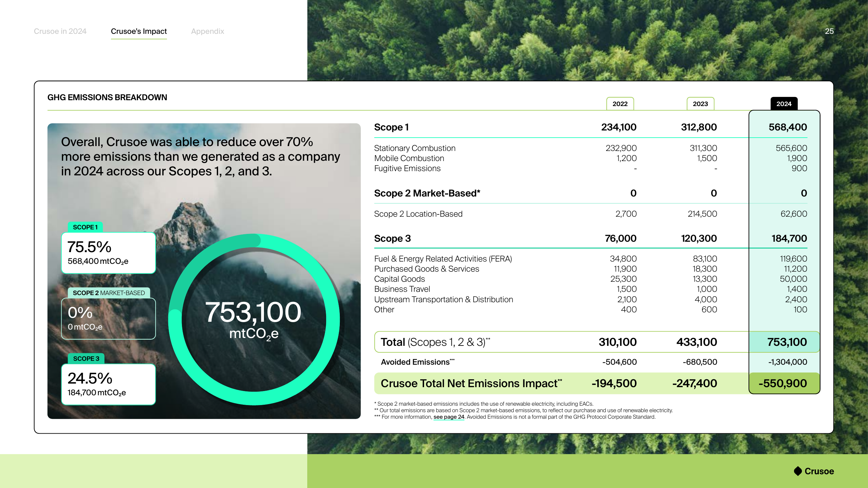The image size is (868, 488).
Task: Click the Scope 1 row heading
Action: tap(391, 127)
